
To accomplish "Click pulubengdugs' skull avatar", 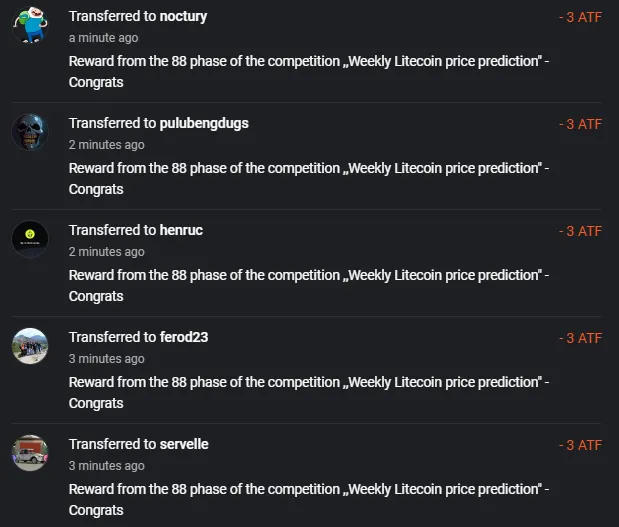I will coord(30,132).
